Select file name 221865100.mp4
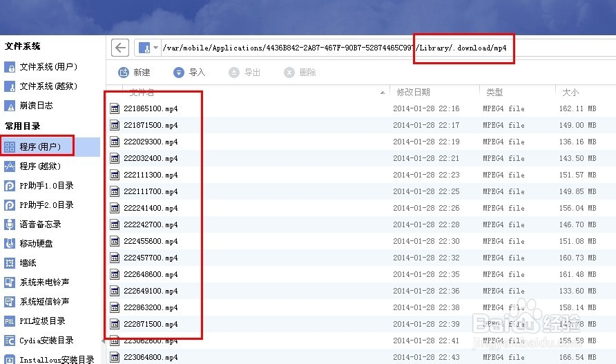 151,108
